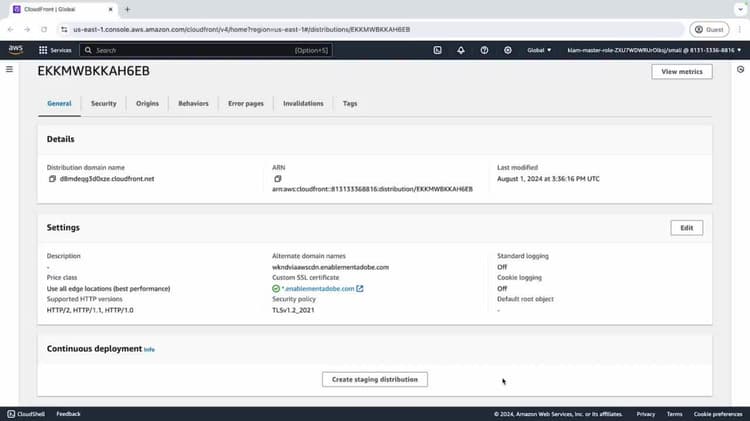
Task: Click the Use all edge locations value
Action: coord(109,288)
